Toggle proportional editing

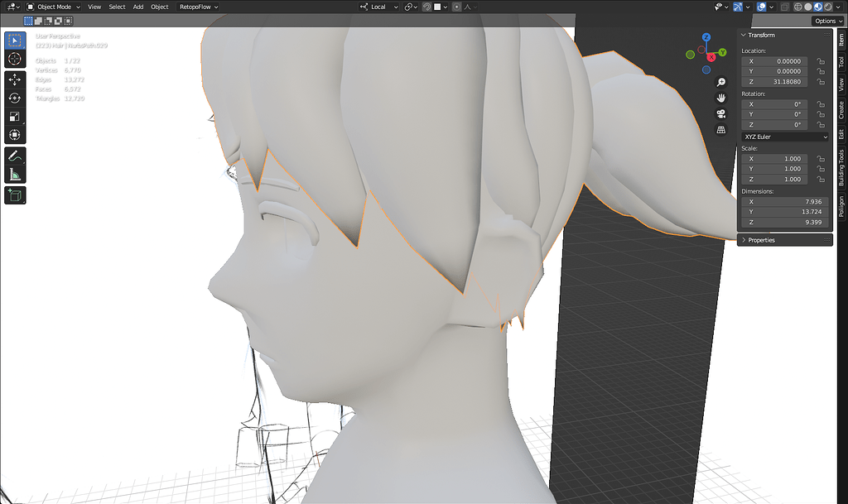pyautogui.click(x=456, y=7)
